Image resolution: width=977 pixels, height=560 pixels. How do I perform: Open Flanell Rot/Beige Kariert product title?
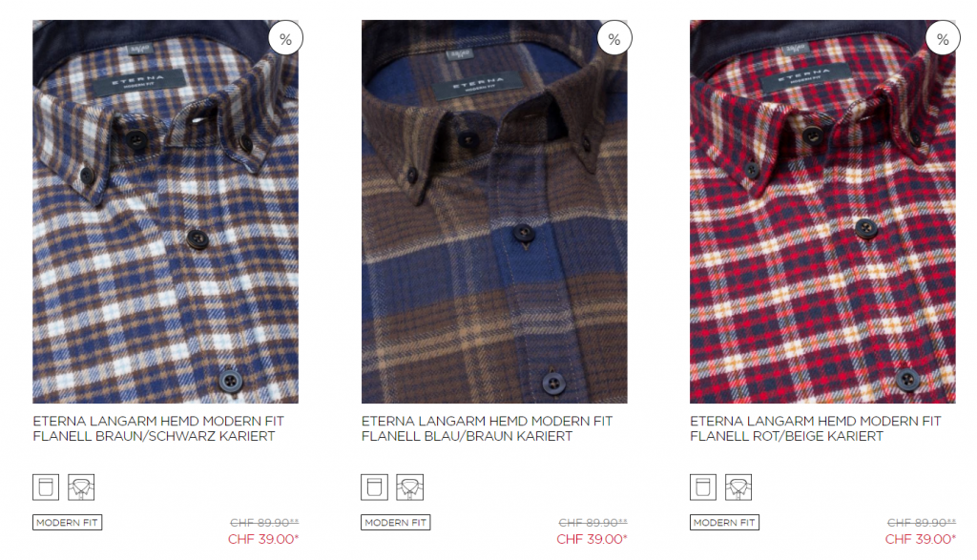(815, 428)
